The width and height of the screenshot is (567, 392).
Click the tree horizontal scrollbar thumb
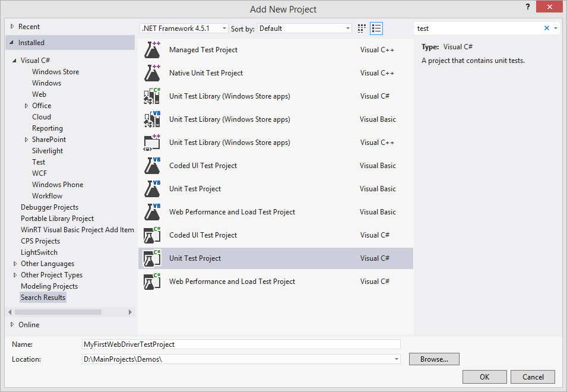(58, 312)
